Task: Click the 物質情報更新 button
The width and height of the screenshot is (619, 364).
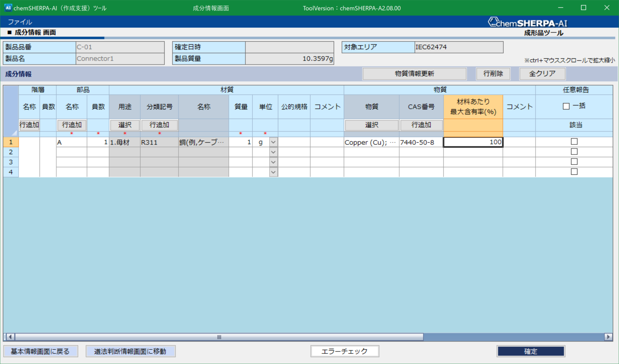Action: point(414,74)
